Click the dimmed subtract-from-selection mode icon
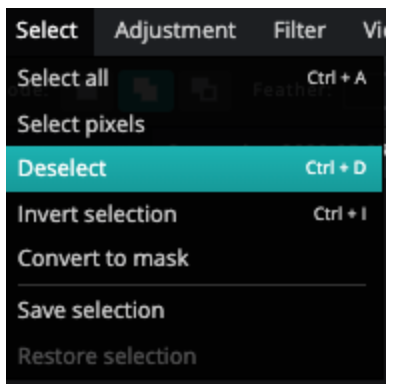396x388 pixels. [x=204, y=90]
